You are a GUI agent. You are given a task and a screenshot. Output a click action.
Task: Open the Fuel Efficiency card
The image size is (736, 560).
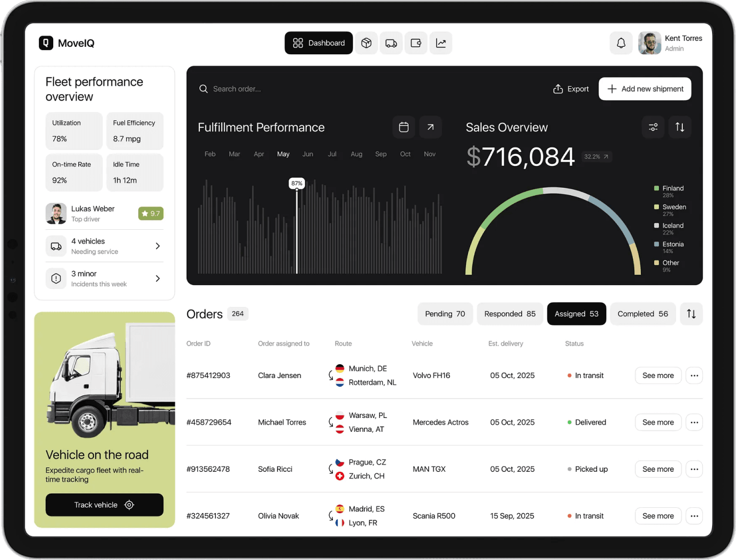click(x=135, y=131)
